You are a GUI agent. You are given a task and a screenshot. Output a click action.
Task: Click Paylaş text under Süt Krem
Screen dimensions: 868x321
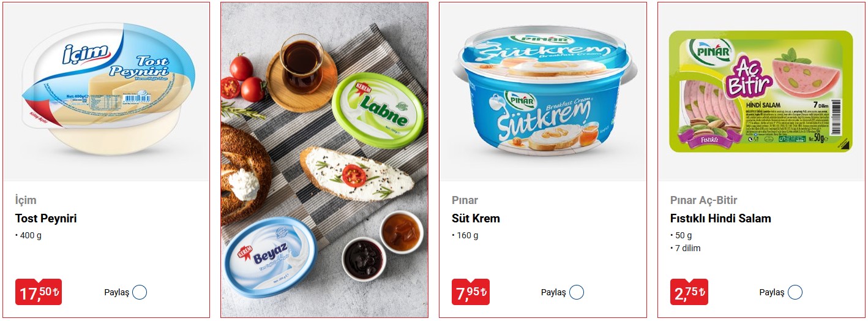[553, 293]
